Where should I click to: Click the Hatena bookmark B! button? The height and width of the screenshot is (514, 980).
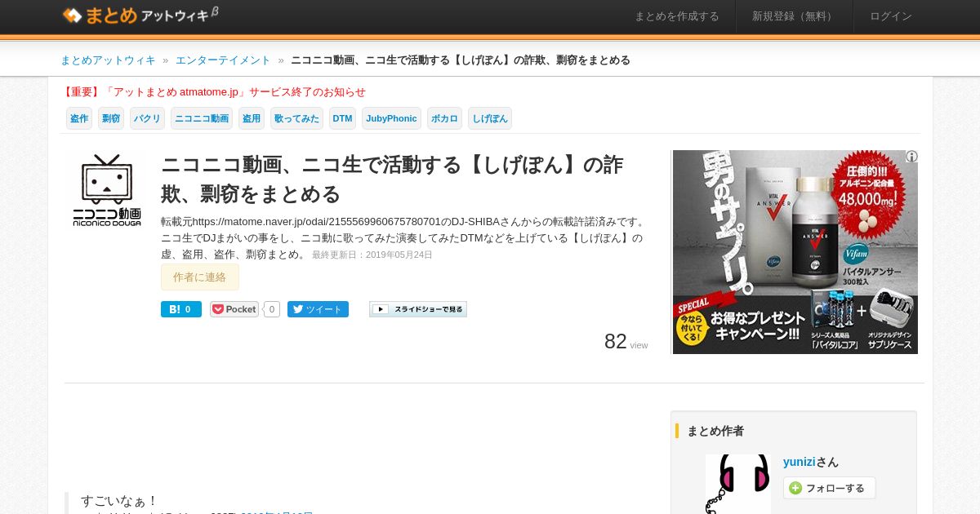tap(180, 309)
